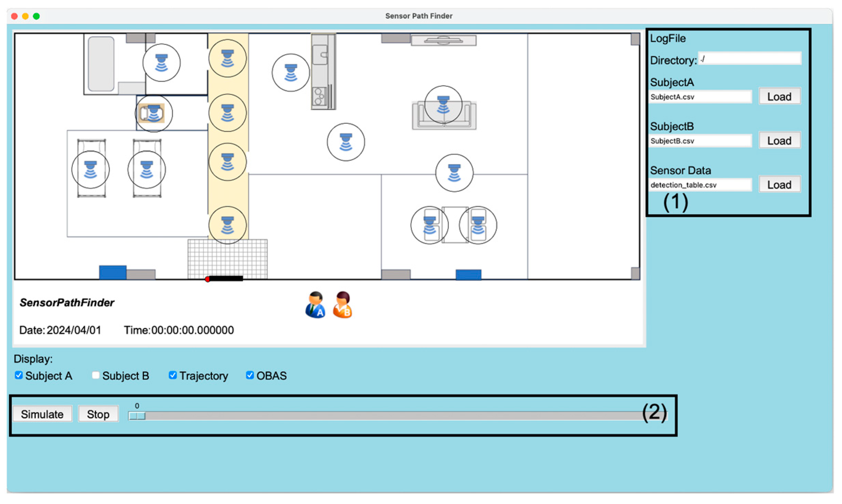This screenshot has width=842, height=504.
Task: Click the sensor icon over the sofa
Action: click(x=443, y=105)
